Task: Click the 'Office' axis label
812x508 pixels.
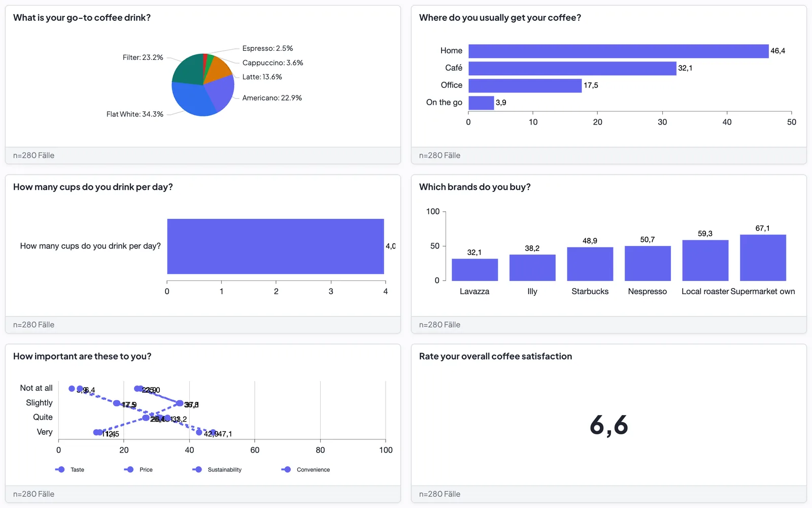Action: [x=452, y=85]
